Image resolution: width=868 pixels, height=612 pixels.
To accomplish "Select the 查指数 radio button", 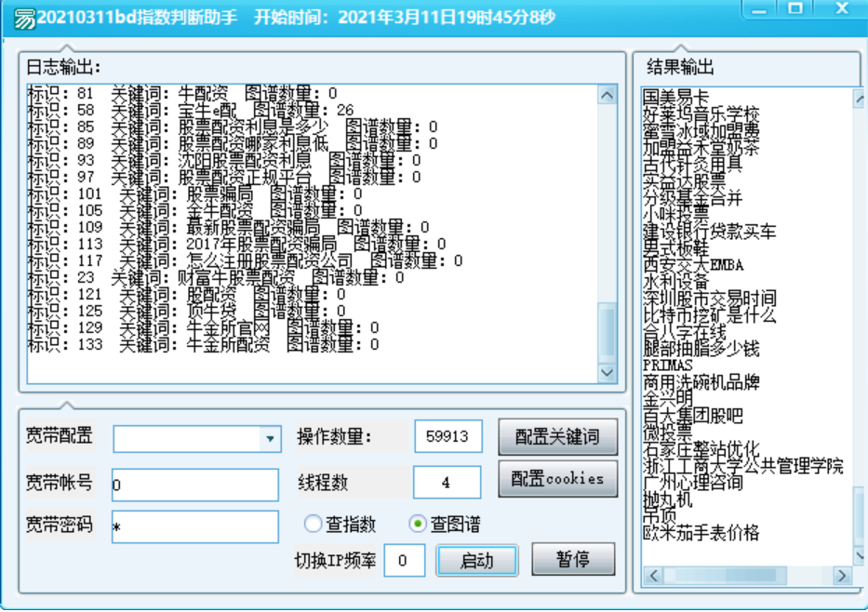I will [313, 524].
